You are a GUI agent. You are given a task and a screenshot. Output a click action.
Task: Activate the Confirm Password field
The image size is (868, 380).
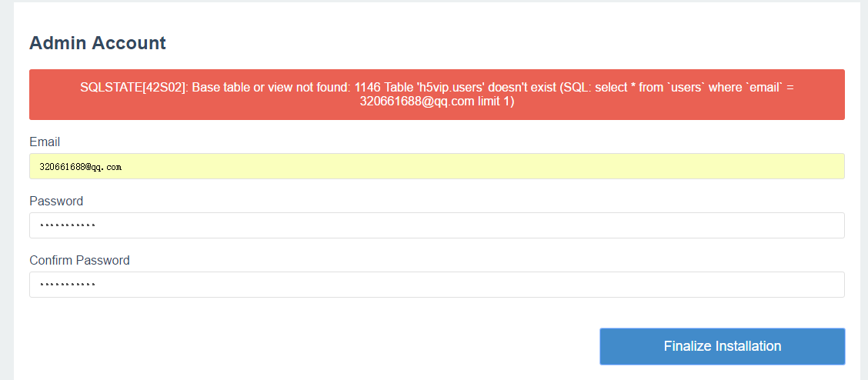point(437,285)
